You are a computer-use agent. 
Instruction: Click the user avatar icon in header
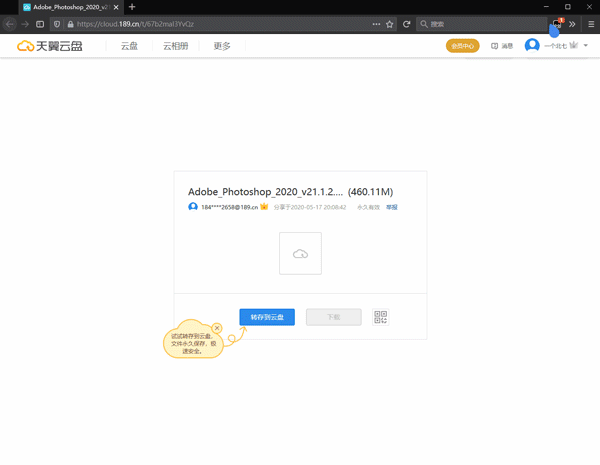532,46
